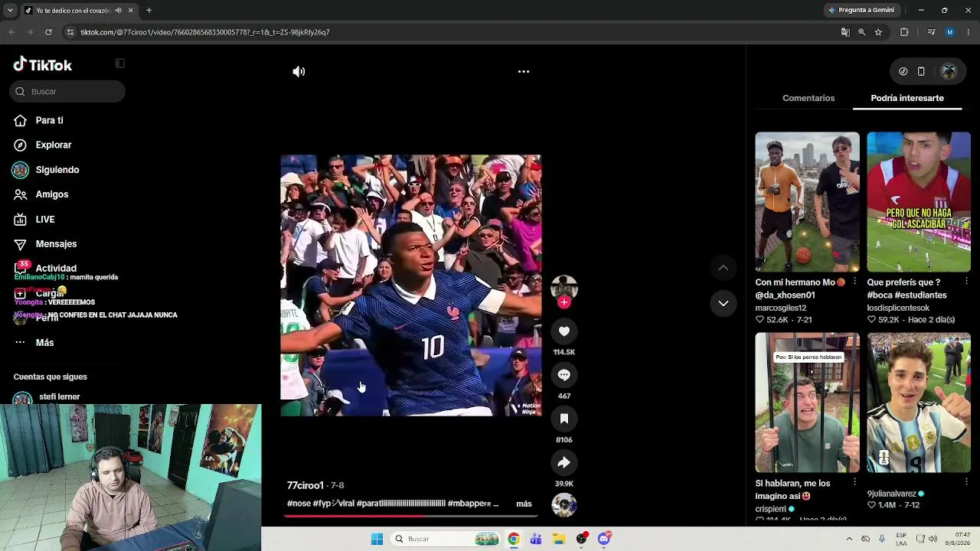Save the video with the bookmark icon
980x551 pixels.
click(564, 419)
